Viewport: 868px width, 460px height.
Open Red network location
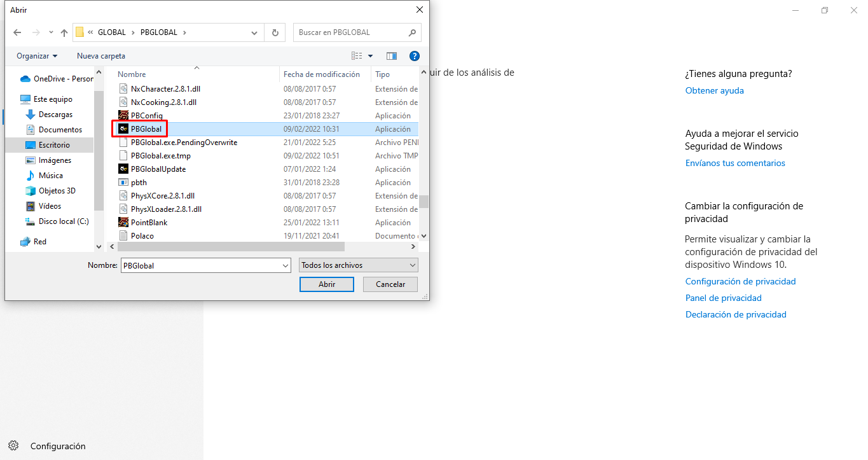point(33,242)
